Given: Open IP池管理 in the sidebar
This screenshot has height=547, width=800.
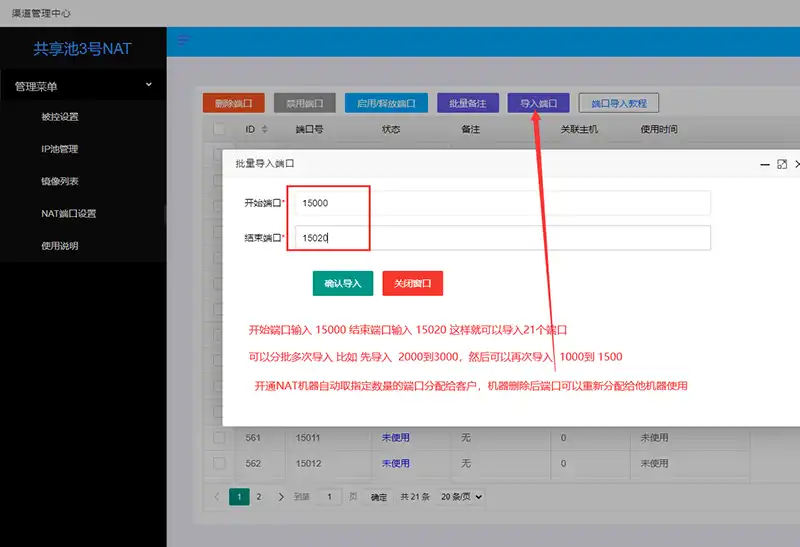Looking at the screenshot, I should tap(60, 149).
